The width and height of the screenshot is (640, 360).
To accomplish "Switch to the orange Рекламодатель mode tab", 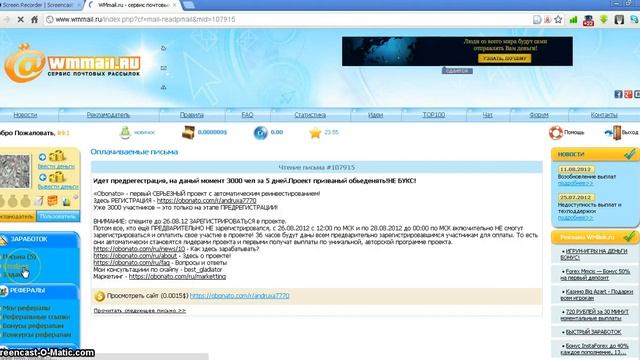I will click(17, 216).
